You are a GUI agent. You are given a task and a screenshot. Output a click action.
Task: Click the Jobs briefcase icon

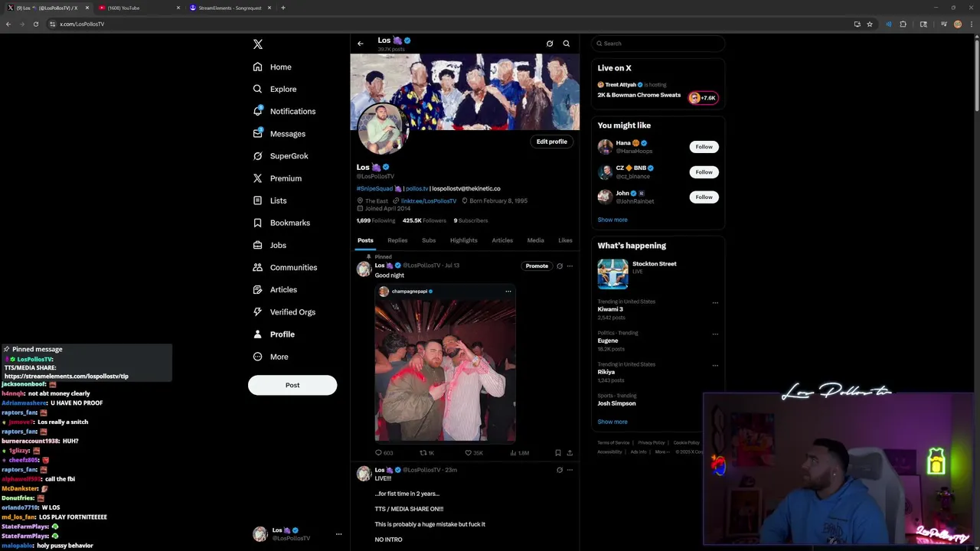[x=258, y=245]
